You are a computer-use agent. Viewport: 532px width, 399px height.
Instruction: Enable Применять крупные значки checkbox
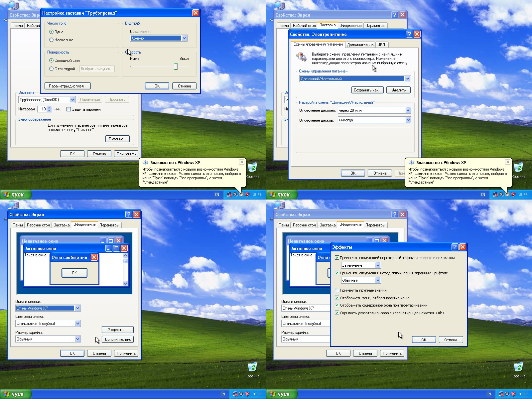click(x=337, y=290)
